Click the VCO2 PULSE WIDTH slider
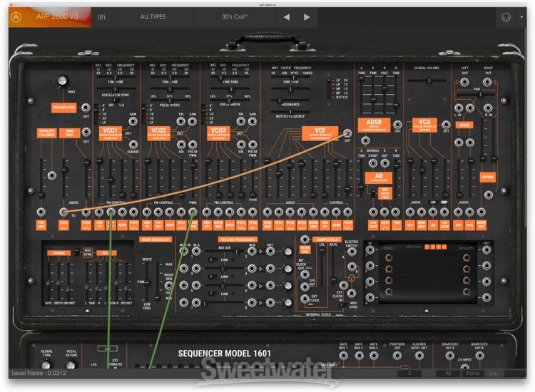The image size is (535, 392). point(170,100)
